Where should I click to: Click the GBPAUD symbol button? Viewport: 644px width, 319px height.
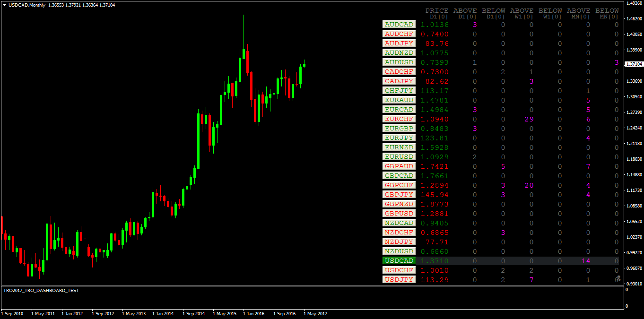tap(399, 166)
